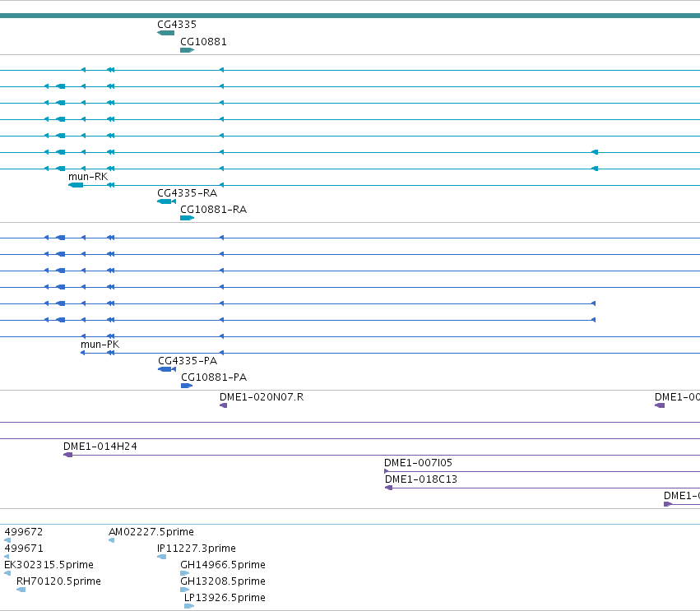Select the CG4335 gene glyph
Screen dimensions: 700x611
click(x=165, y=33)
